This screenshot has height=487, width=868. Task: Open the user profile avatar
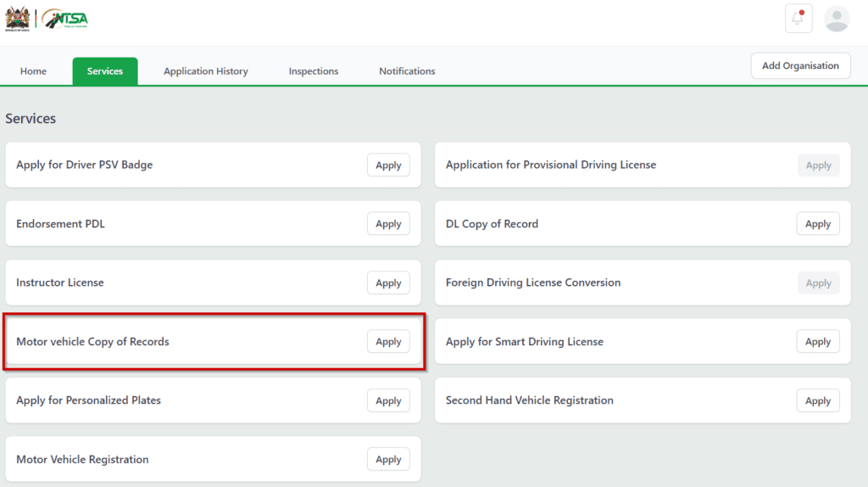pos(837,19)
